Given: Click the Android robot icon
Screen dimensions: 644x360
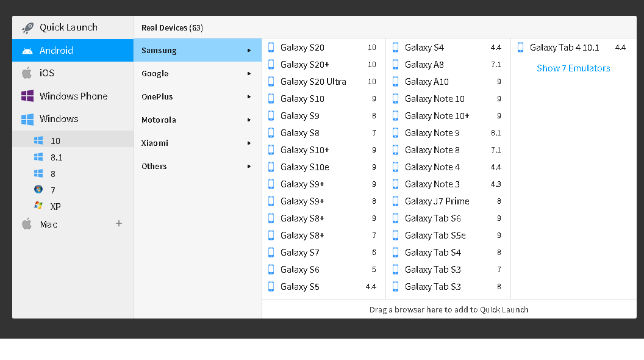Looking at the screenshot, I should (x=27, y=51).
